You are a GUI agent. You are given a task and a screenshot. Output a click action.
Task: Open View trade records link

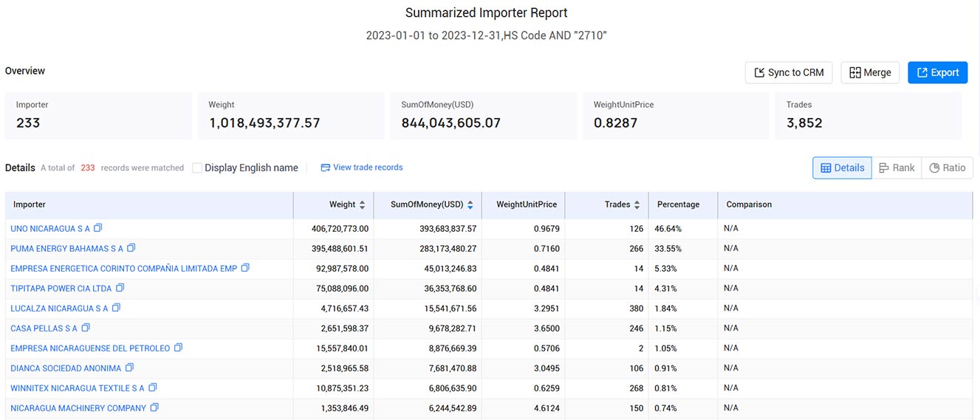pos(362,168)
